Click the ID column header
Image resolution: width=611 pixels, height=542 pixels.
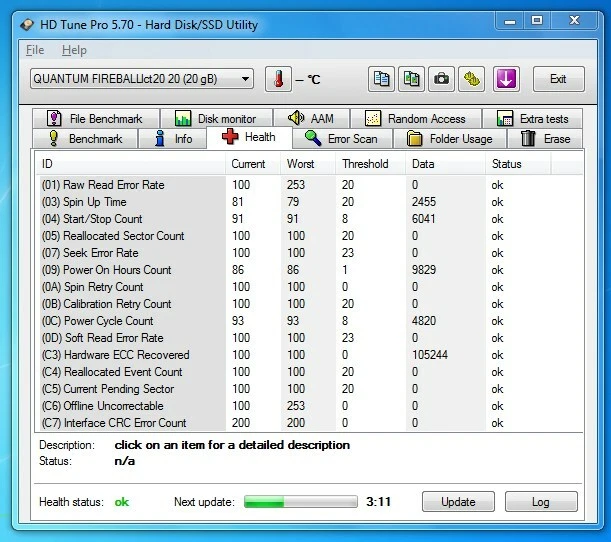130,164
